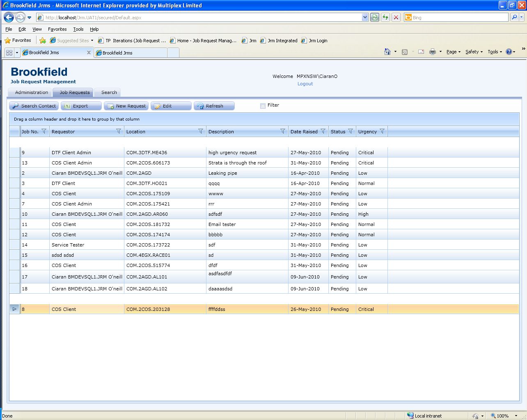Image resolution: width=527 pixels, height=420 pixels.
Task: Filter the Location column
Action: click(201, 131)
